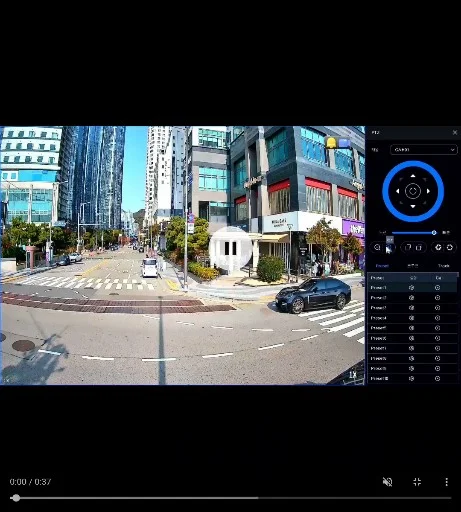
Task: Switch to the Track tab
Action: tap(443, 266)
